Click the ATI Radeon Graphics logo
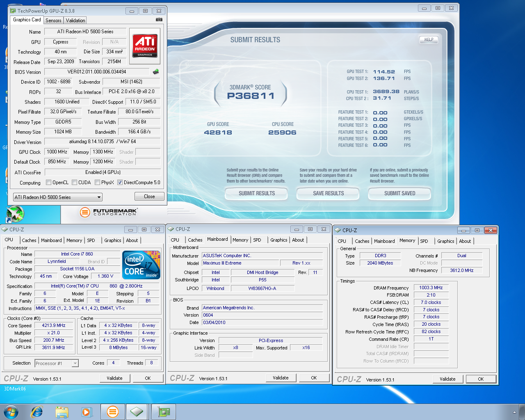This screenshot has width=525, height=420. pos(145,46)
